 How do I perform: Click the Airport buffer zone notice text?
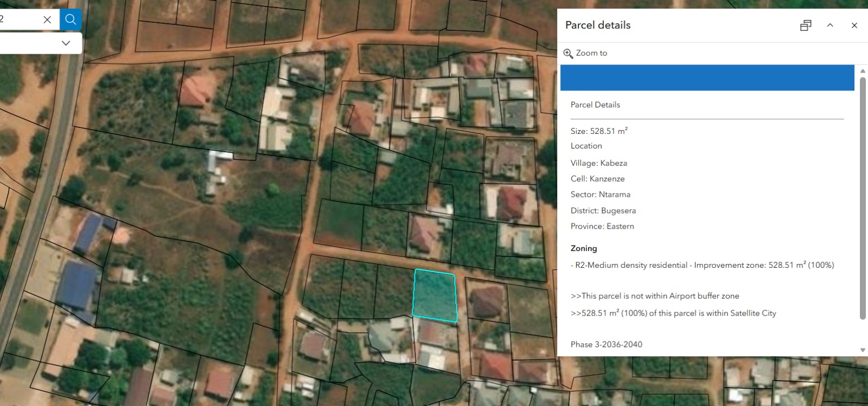[x=655, y=296]
